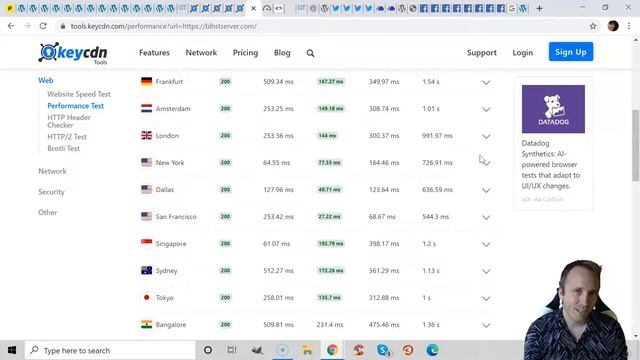Bookmark this page with the star icon

click(593, 26)
